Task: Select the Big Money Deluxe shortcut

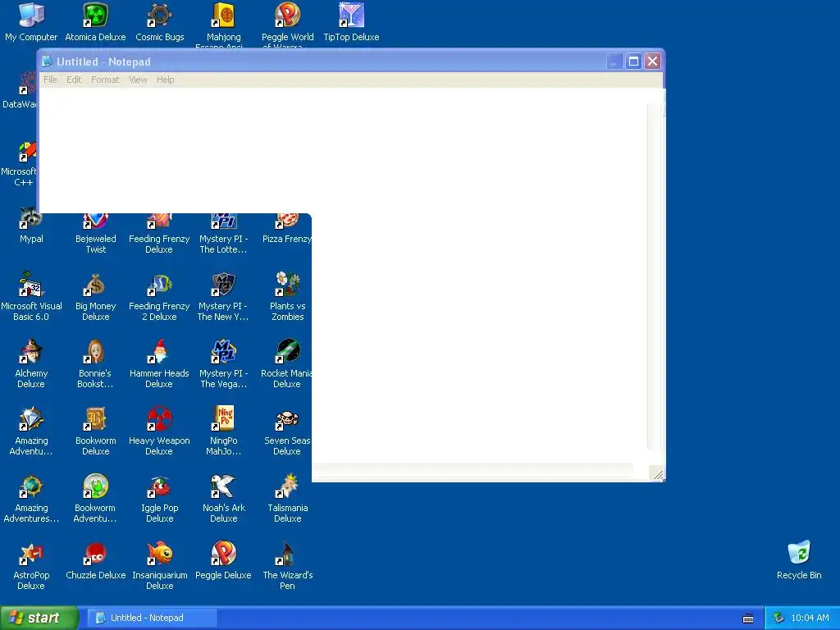Action: [95, 296]
